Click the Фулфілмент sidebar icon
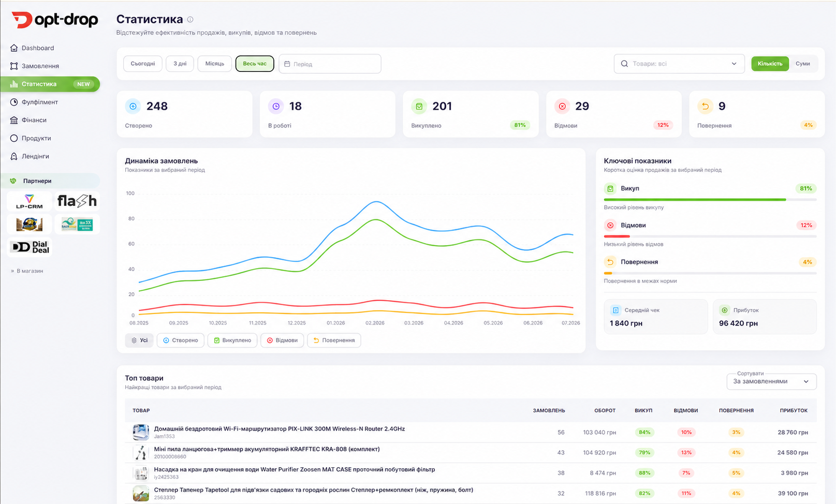The width and height of the screenshot is (836, 504). click(x=14, y=102)
